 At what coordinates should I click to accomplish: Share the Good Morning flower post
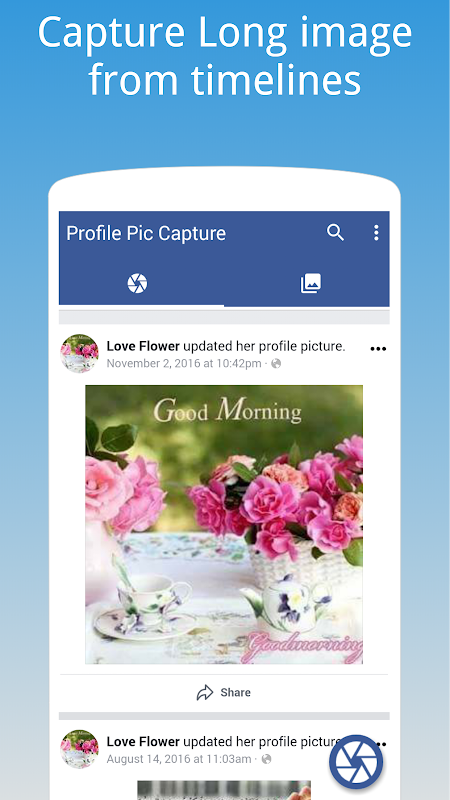click(x=224, y=692)
